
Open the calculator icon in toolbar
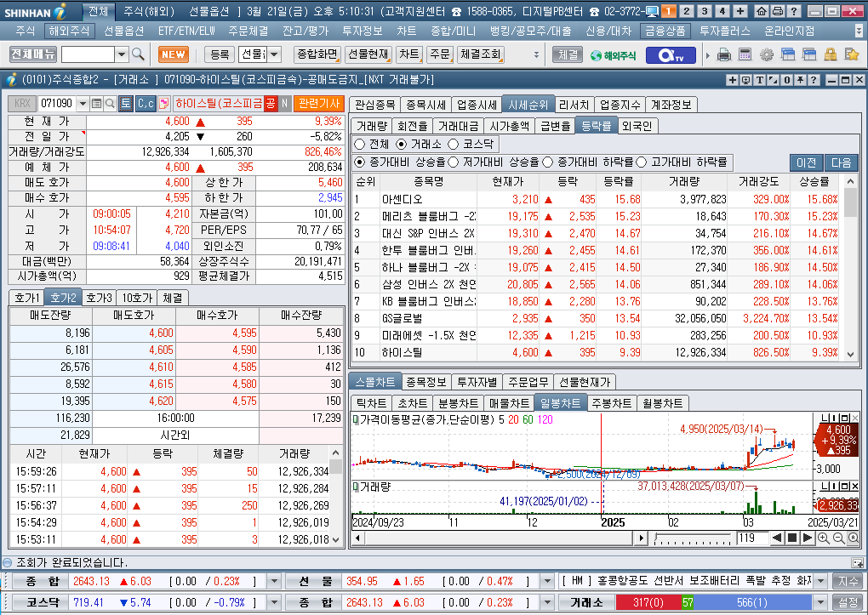click(x=745, y=54)
